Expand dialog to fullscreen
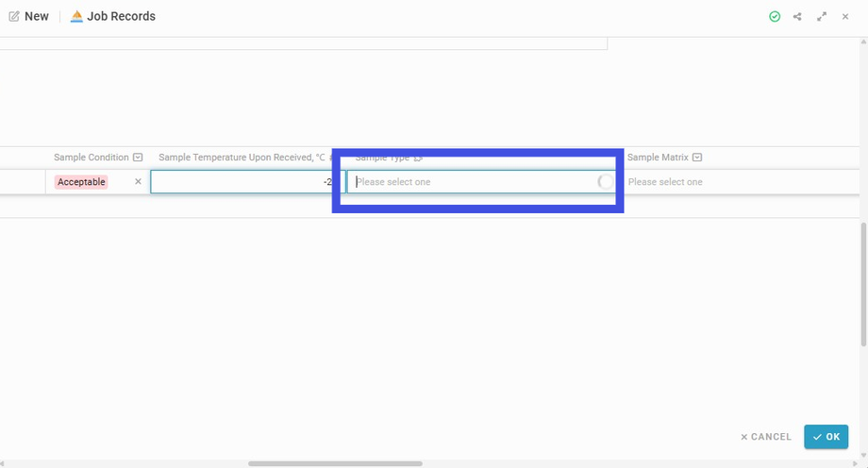This screenshot has height=468, width=868. (822, 17)
